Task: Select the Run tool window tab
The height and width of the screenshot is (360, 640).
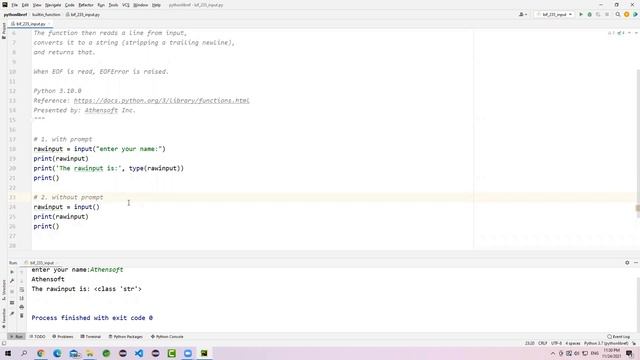Action: point(16,337)
